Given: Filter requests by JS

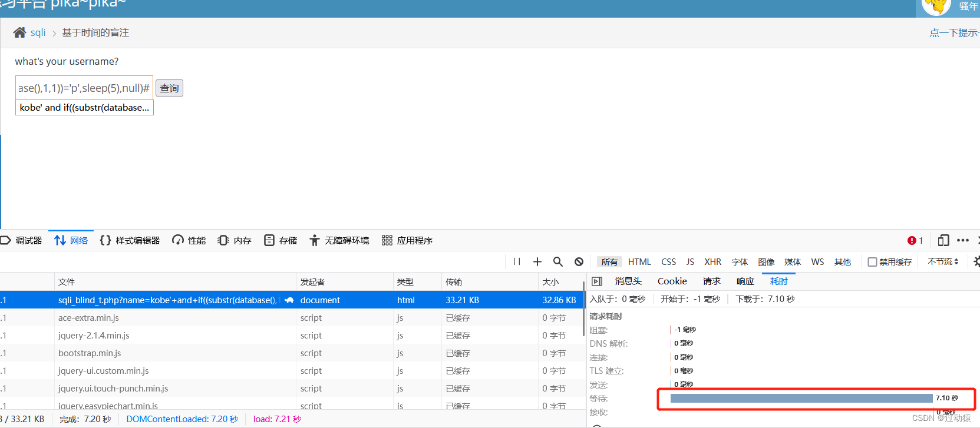Looking at the screenshot, I should click(x=690, y=262).
